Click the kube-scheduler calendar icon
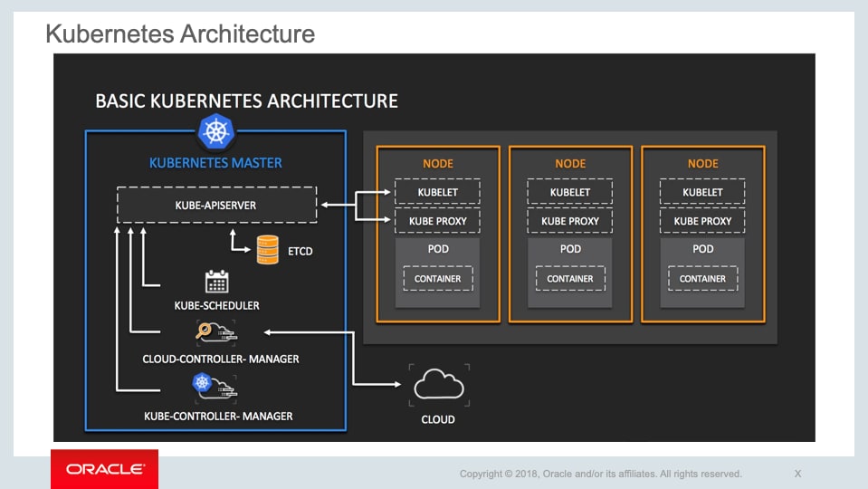 216,282
